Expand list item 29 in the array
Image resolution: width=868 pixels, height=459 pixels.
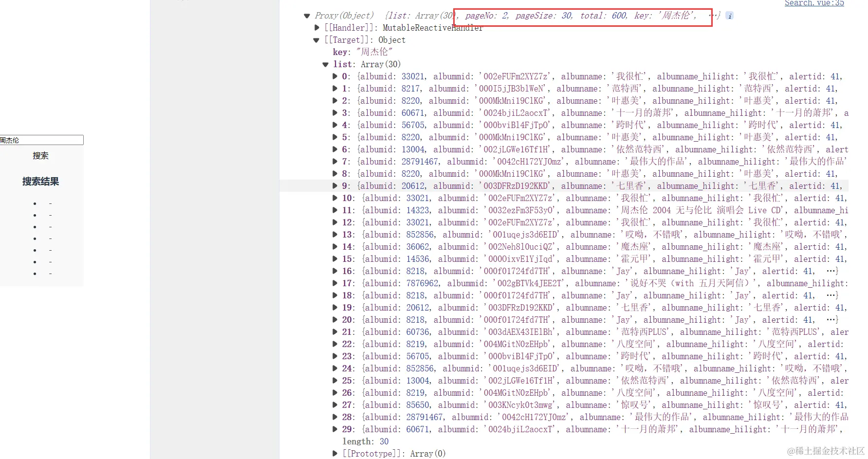point(335,429)
